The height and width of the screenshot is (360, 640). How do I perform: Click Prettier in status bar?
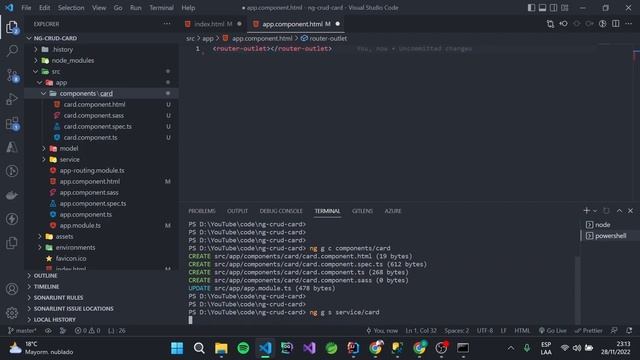(588, 331)
